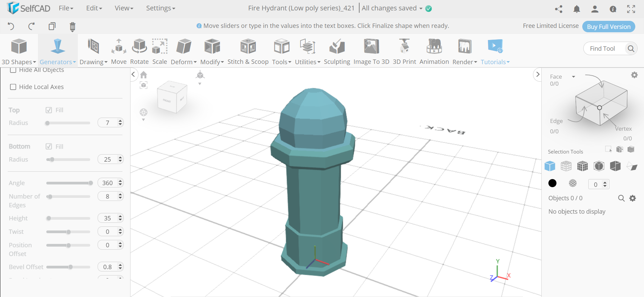The width and height of the screenshot is (644, 297).
Task: Click the Height value field
Action: [x=107, y=218]
